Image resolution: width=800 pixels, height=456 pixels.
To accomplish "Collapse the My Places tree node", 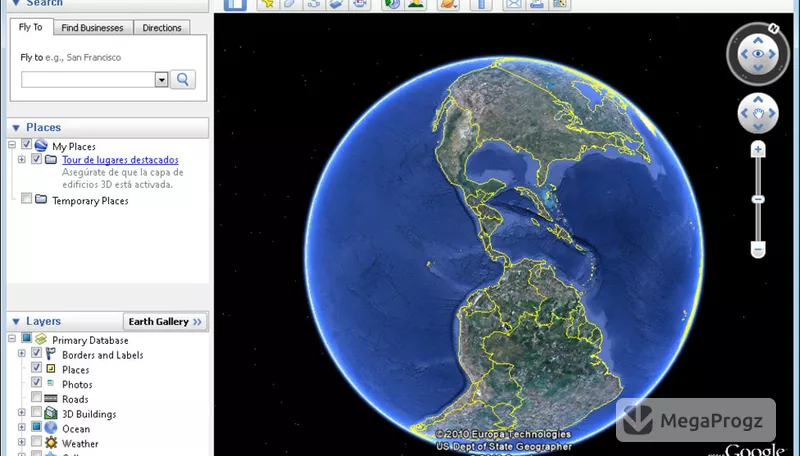I will (12, 145).
